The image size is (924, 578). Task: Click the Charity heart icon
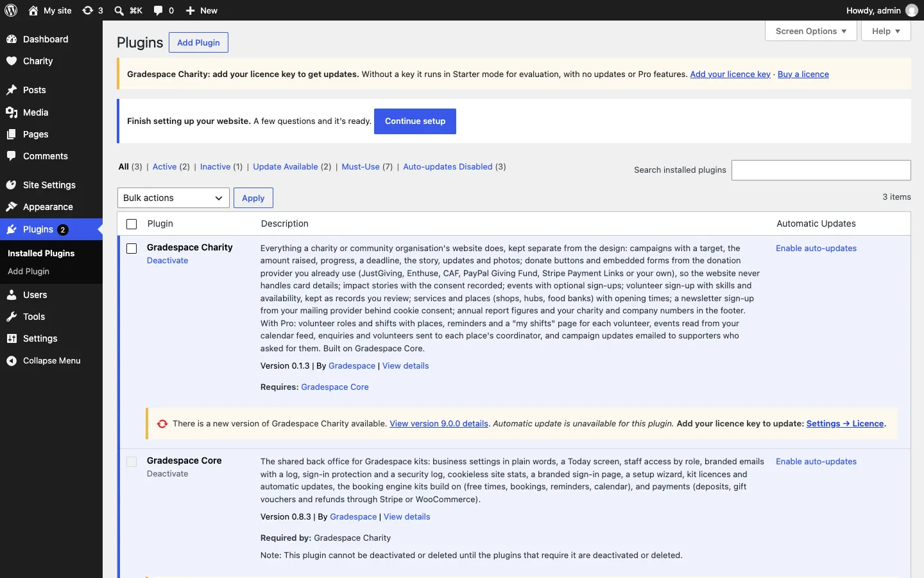(12, 61)
